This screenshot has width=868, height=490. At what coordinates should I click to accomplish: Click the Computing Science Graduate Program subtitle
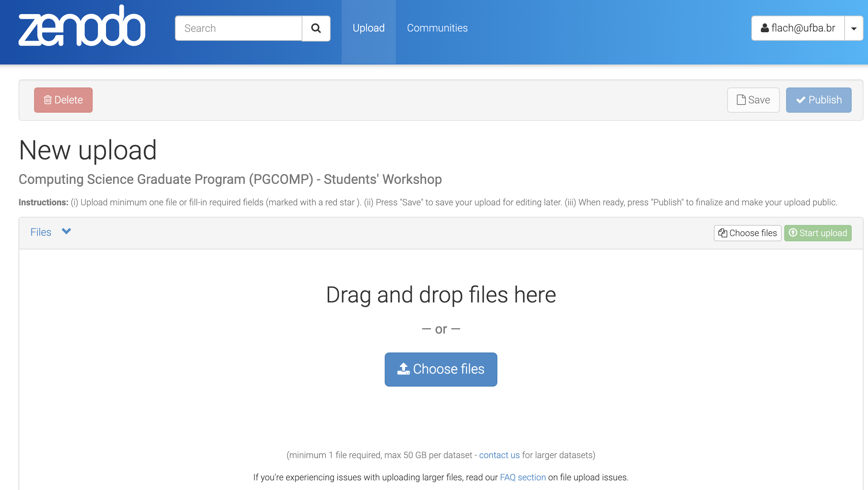tap(230, 179)
